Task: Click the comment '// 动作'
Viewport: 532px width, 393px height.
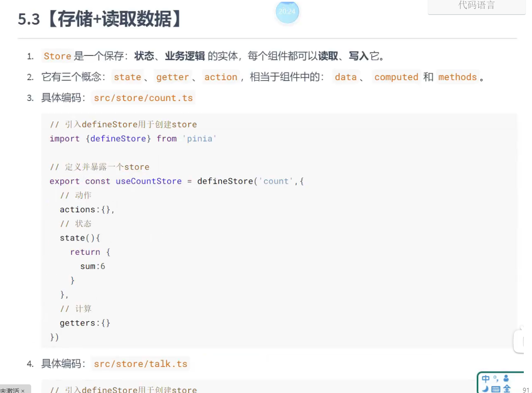Action: coord(76,195)
